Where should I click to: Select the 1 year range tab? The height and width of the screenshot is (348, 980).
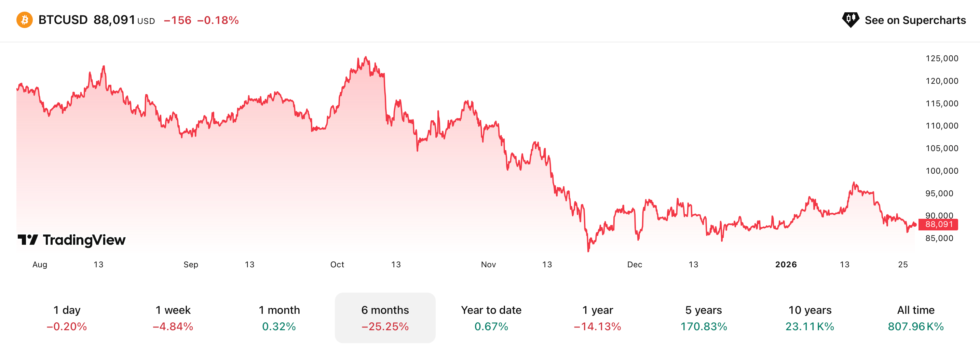597,318
